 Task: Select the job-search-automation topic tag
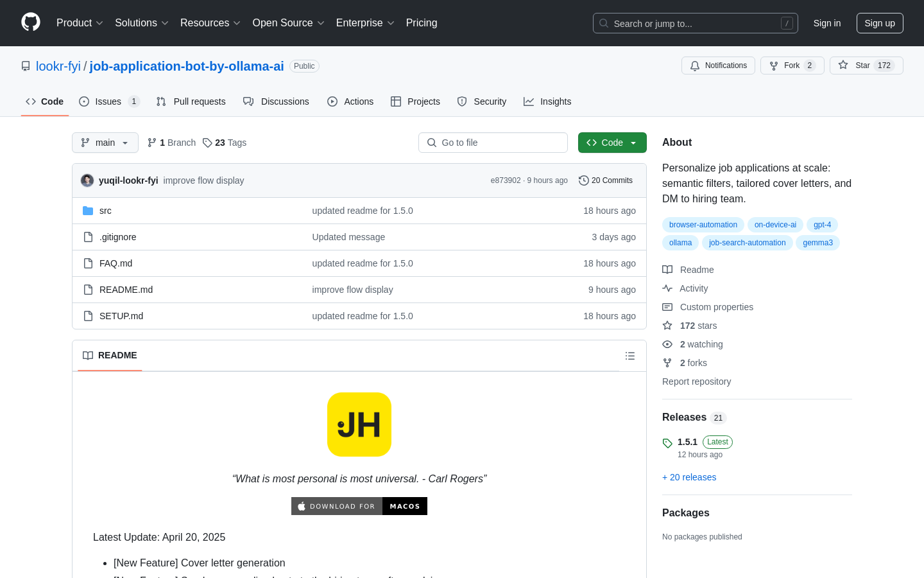click(747, 243)
